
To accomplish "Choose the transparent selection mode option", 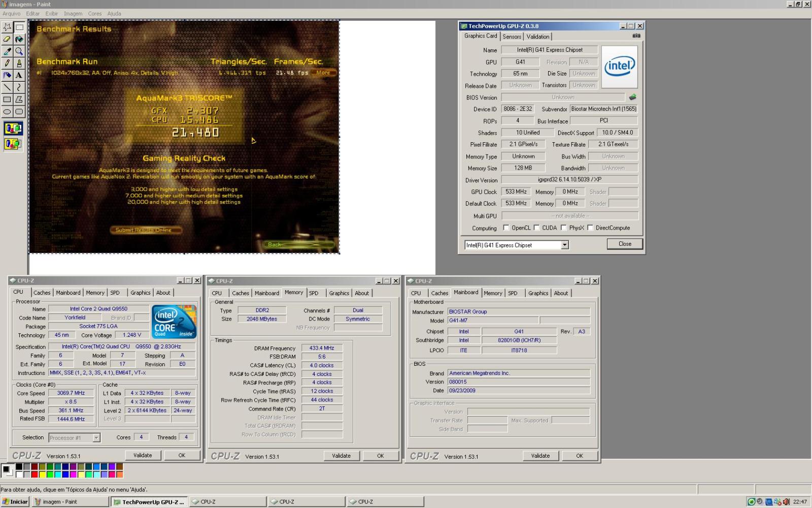I will [13, 144].
